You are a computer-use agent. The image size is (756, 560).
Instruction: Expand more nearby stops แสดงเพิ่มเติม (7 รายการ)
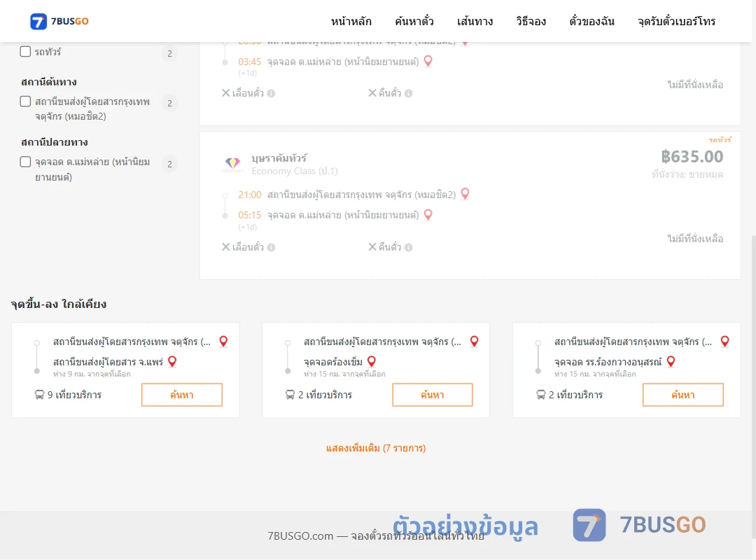coord(376,448)
